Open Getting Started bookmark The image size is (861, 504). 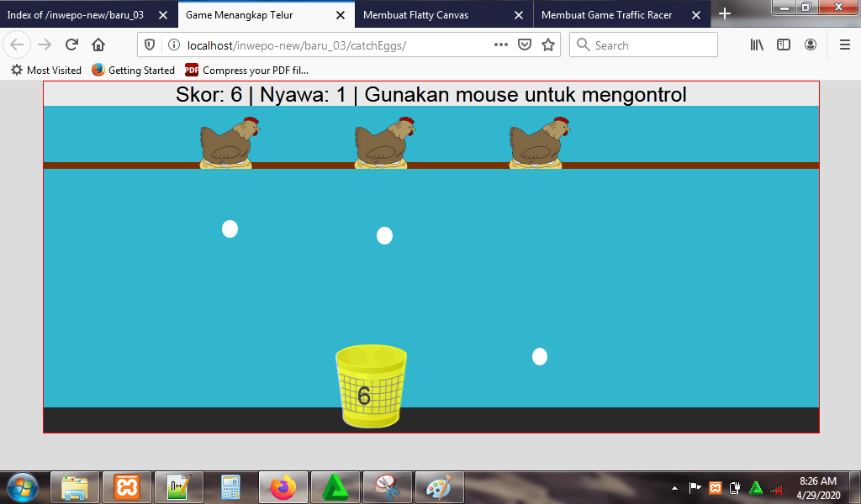[134, 71]
